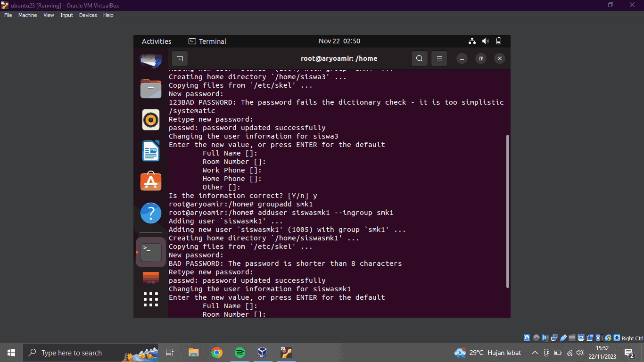Viewport: 644px width, 362px height.
Task: Click the terminal title root@aryoamir: /home
Action: 339,58
